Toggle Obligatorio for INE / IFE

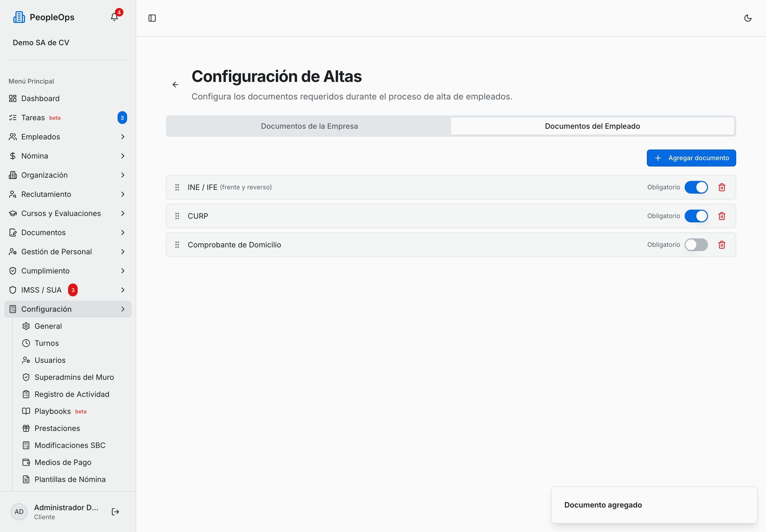point(696,187)
